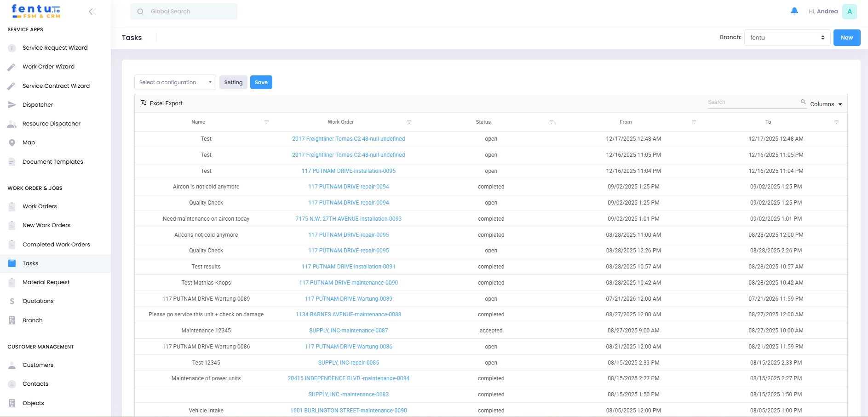Open Dispatcher in the sidebar
This screenshot has height=417, width=868.
coord(38,105)
